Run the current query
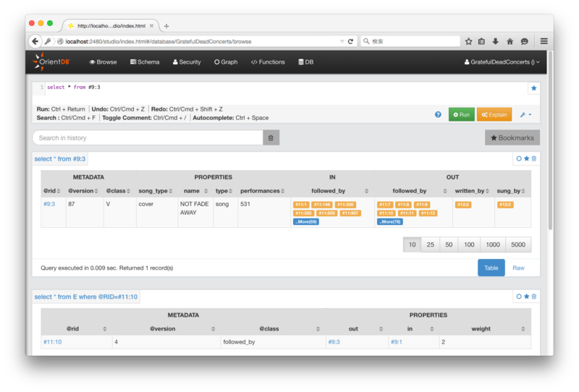 click(461, 114)
